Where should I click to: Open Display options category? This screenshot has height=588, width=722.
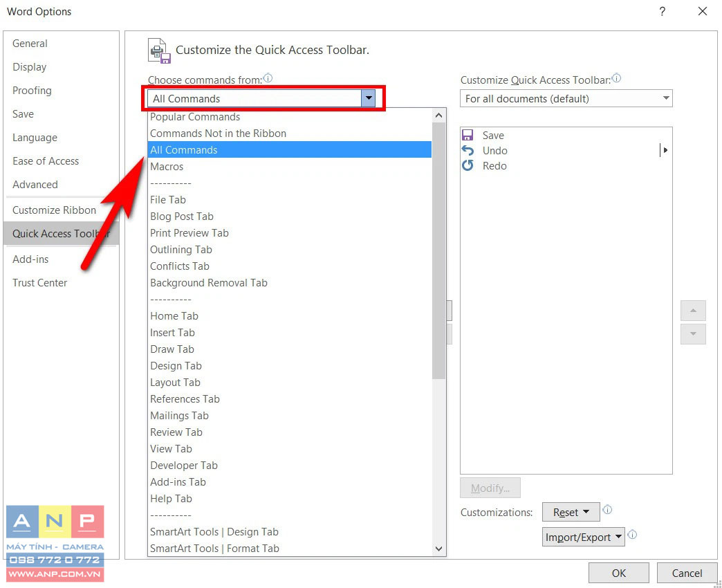pyautogui.click(x=61, y=67)
